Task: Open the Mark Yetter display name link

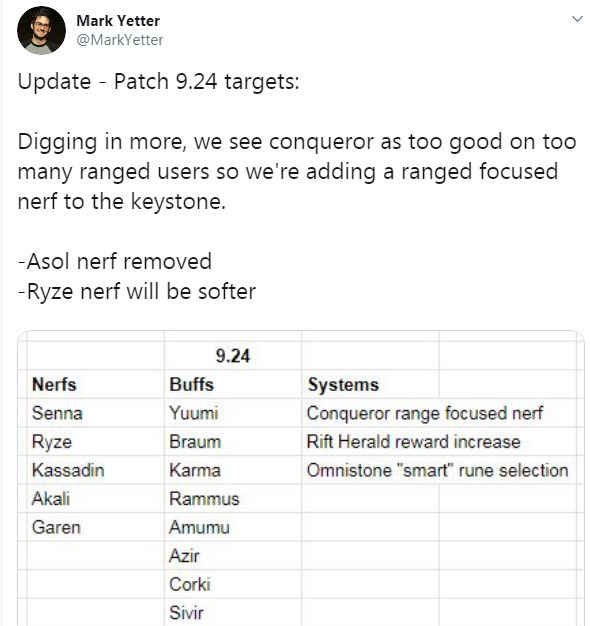Action: [118, 21]
